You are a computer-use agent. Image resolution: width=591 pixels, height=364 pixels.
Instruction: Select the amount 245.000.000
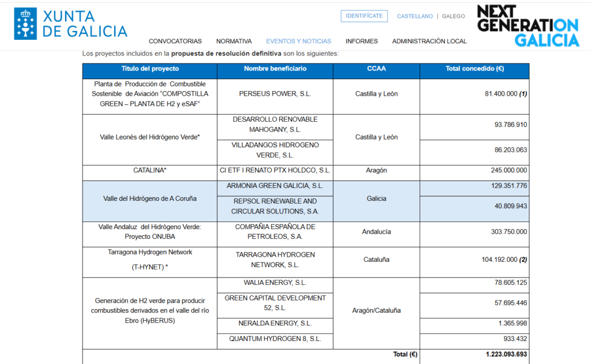(509, 170)
